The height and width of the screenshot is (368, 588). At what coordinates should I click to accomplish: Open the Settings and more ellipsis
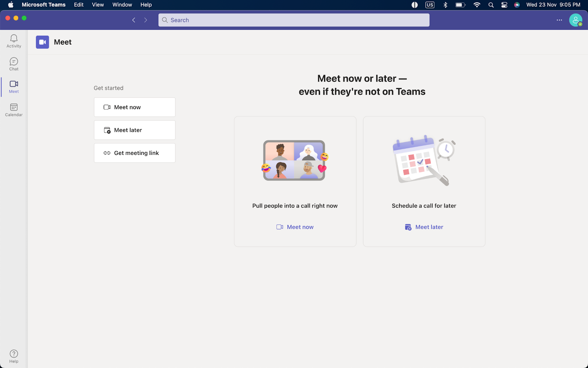click(559, 20)
